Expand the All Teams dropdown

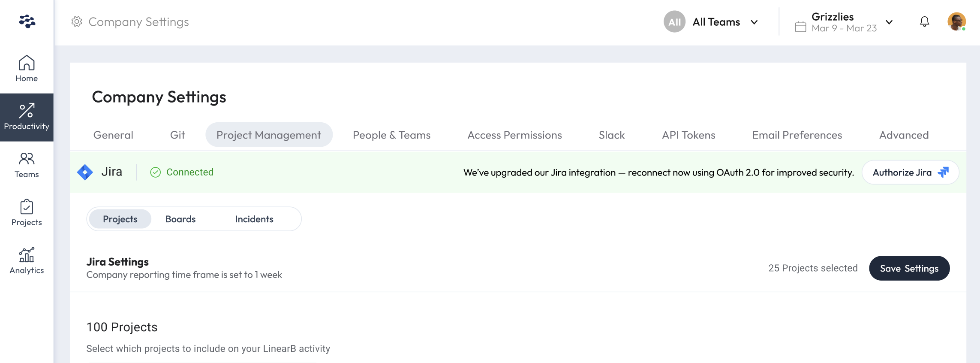pyautogui.click(x=754, y=22)
